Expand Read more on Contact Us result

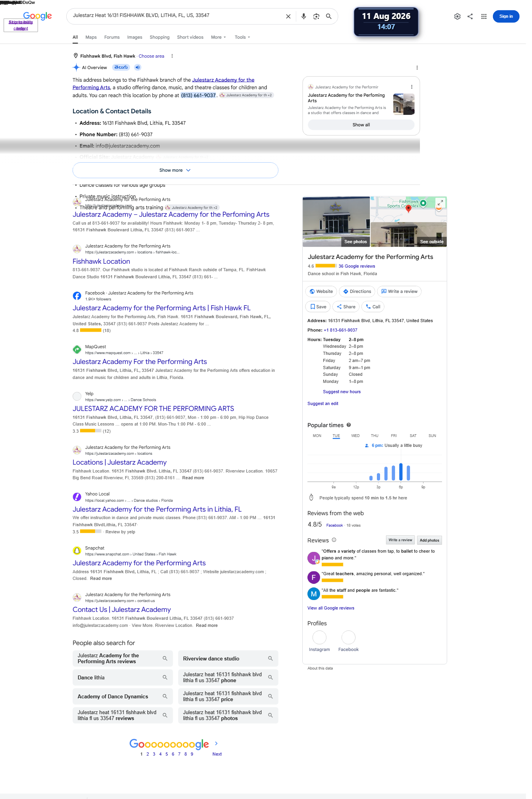point(207,625)
